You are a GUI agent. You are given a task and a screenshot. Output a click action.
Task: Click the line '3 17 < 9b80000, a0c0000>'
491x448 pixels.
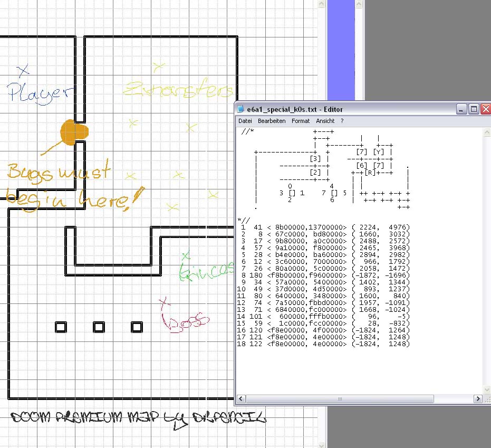pos(294,241)
